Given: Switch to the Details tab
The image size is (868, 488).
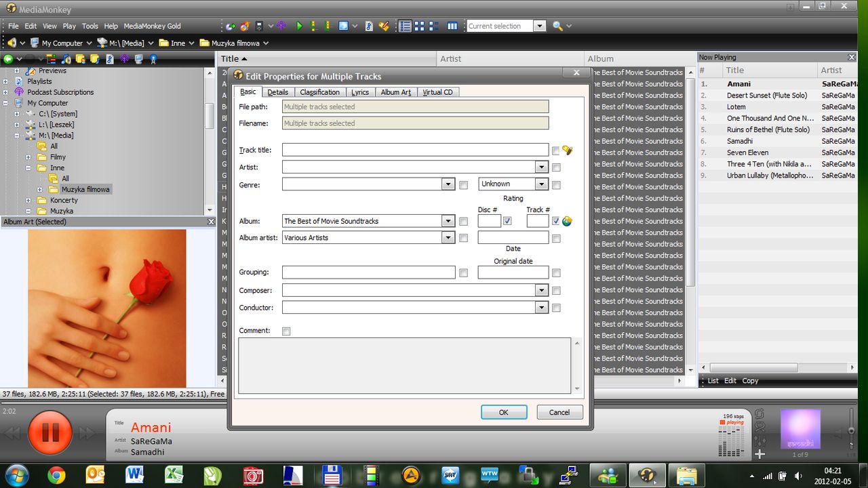Looking at the screenshot, I should click(277, 92).
